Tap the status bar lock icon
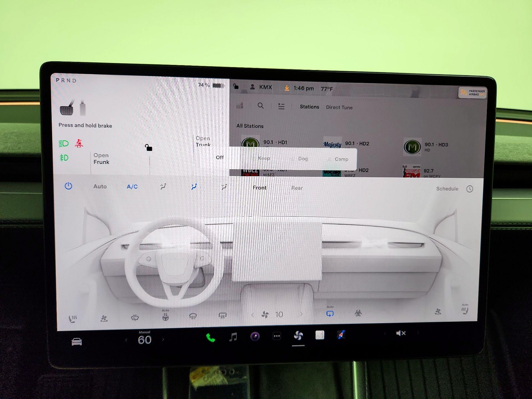 pos(236,86)
